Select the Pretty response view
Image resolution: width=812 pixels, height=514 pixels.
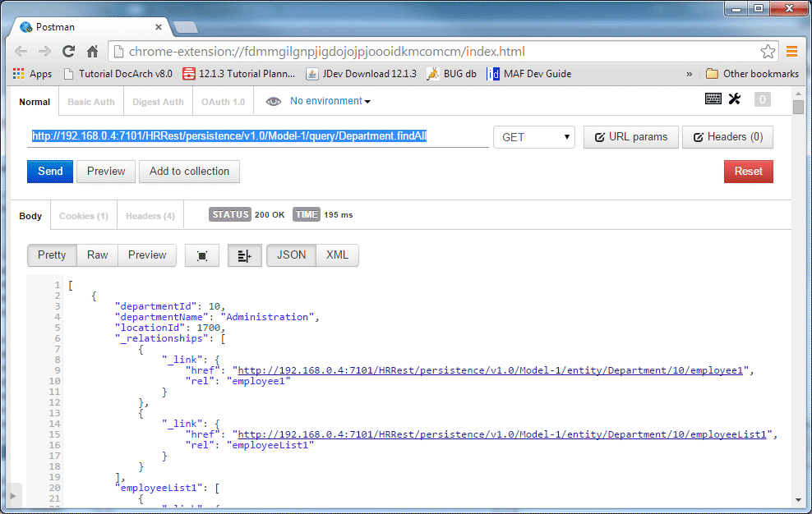52,255
